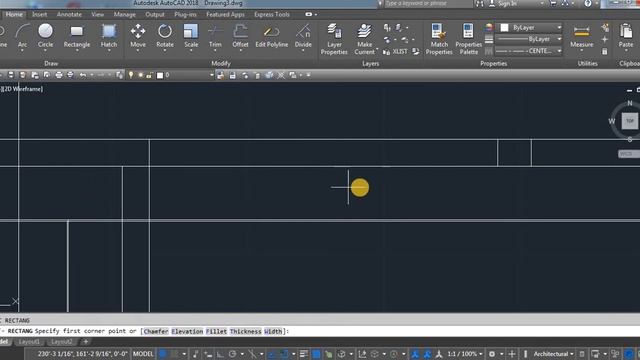Toggle layer freeze sun icon
The width and height of the screenshot is (640, 360).
click(x=140, y=75)
